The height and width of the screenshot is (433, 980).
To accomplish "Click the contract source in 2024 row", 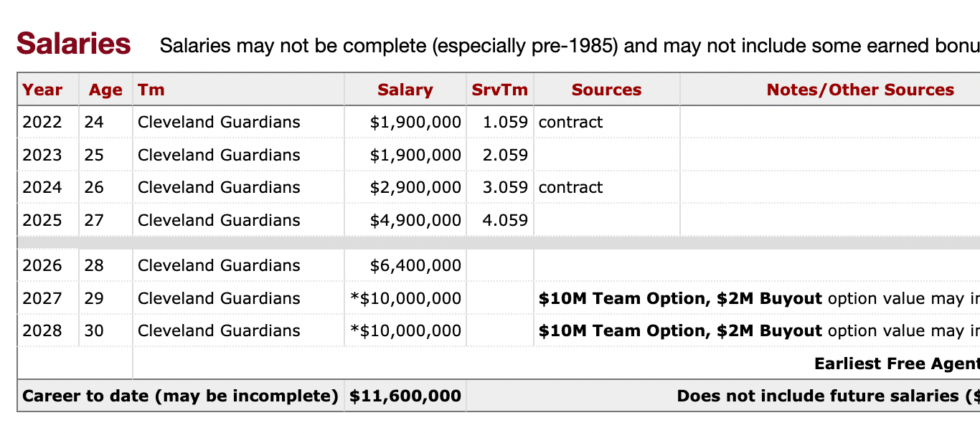I will 571,187.
